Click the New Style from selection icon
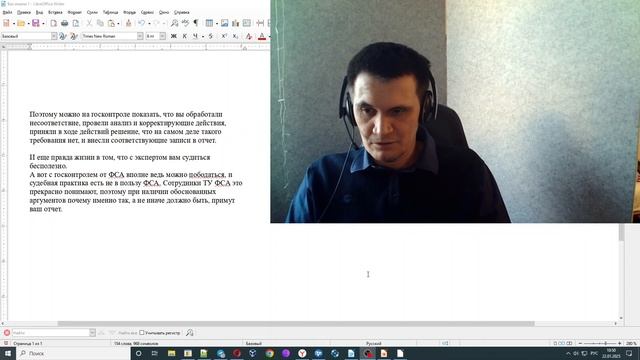This screenshot has width=640, height=360. coord(74,36)
